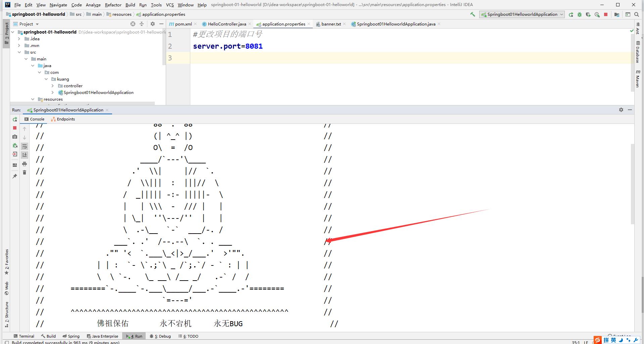The width and height of the screenshot is (644, 344).
Task: Open the Build tool window
Action: [48, 336]
